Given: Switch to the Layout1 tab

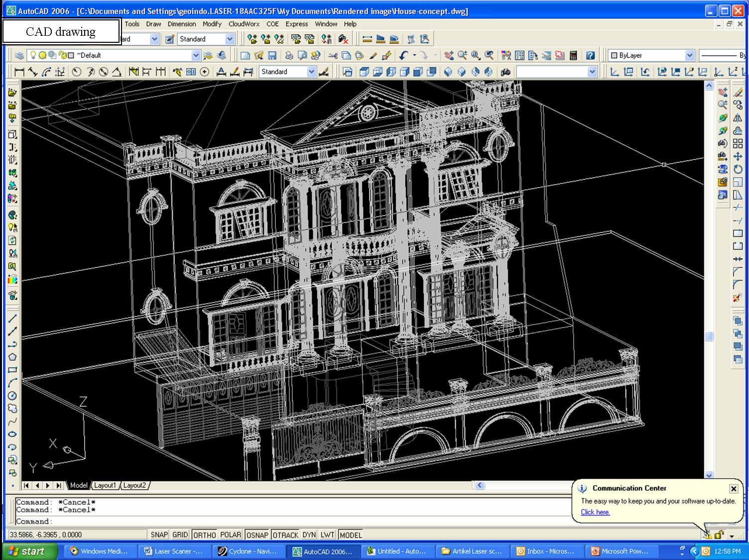Looking at the screenshot, I should 105,485.
